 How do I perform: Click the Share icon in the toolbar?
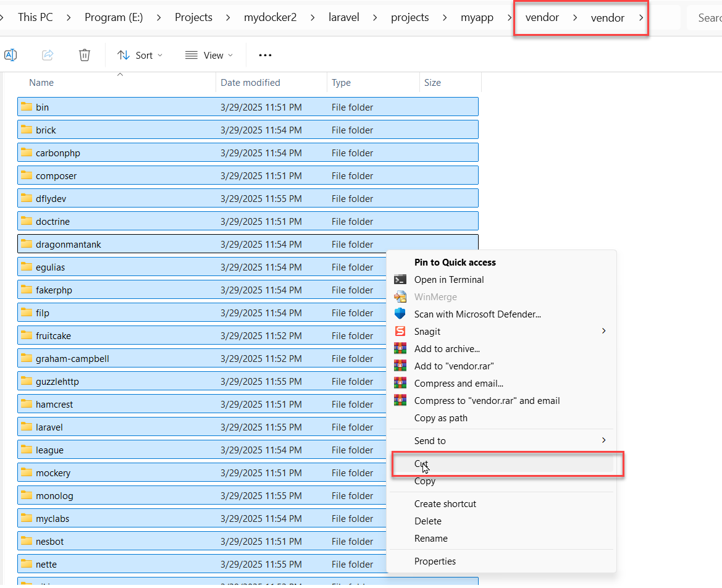pyautogui.click(x=48, y=55)
